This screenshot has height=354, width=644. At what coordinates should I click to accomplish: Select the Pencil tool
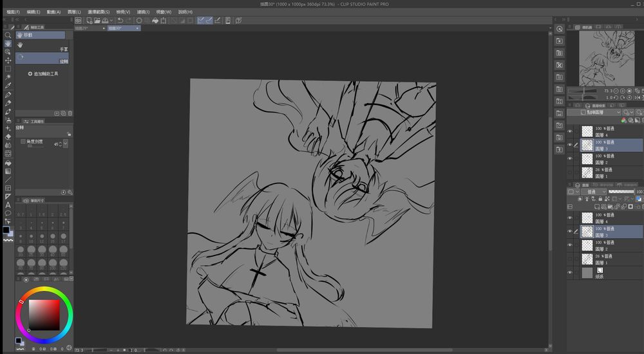click(x=8, y=103)
